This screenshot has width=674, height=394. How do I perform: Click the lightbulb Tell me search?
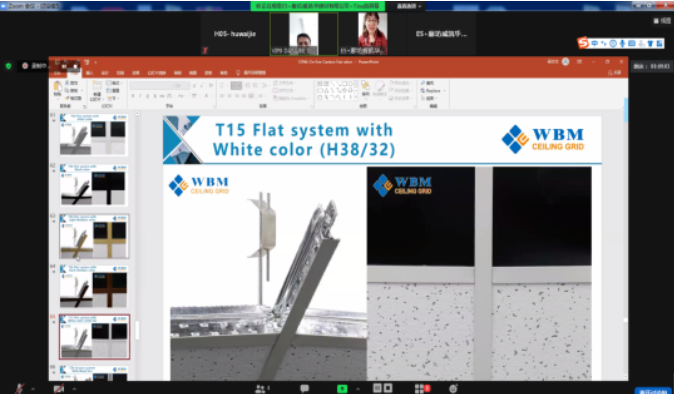click(251, 73)
